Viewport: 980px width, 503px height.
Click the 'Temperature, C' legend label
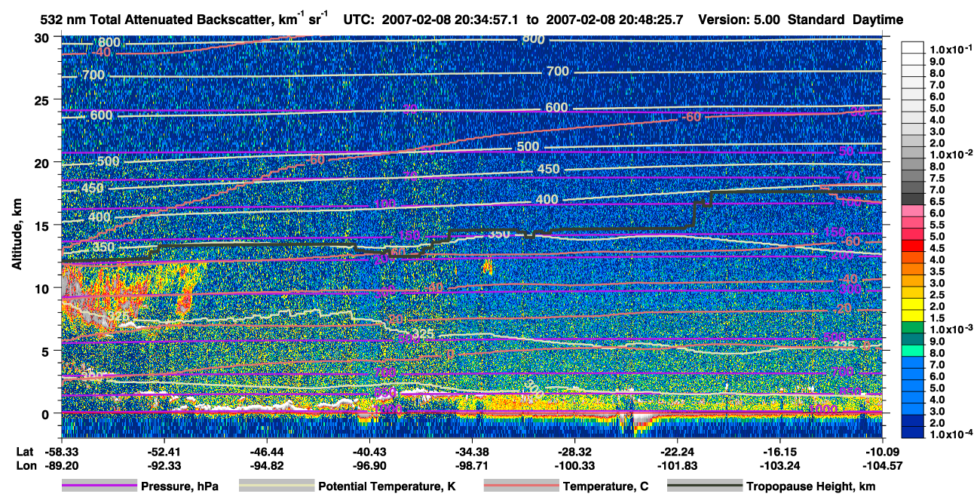click(605, 486)
